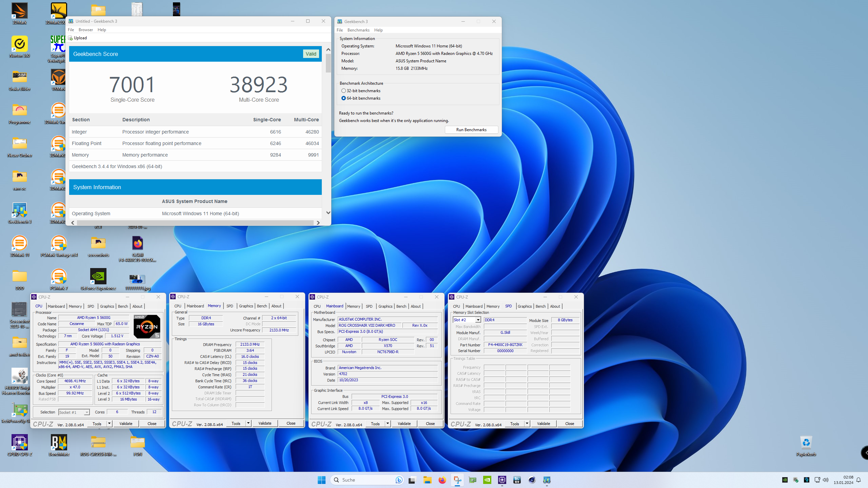Open the DDD folder on desktop
This screenshot has width=868, height=488.
click(19, 279)
